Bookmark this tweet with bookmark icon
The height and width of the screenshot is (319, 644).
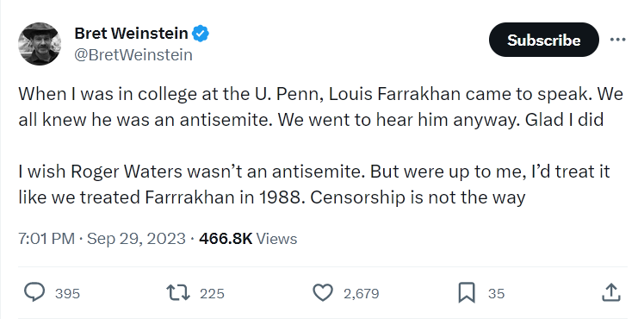pyautogui.click(x=467, y=292)
